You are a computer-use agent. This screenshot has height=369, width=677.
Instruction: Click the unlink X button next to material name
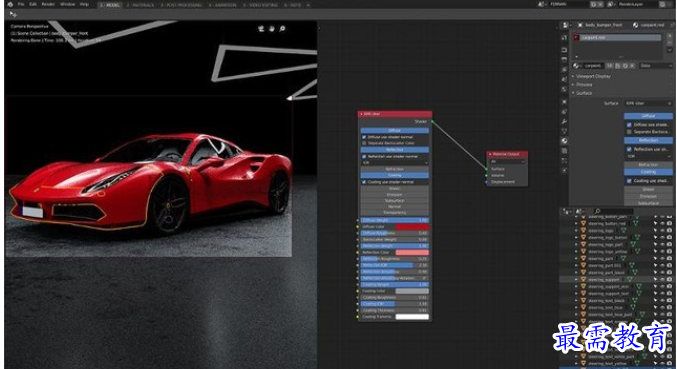coord(632,66)
